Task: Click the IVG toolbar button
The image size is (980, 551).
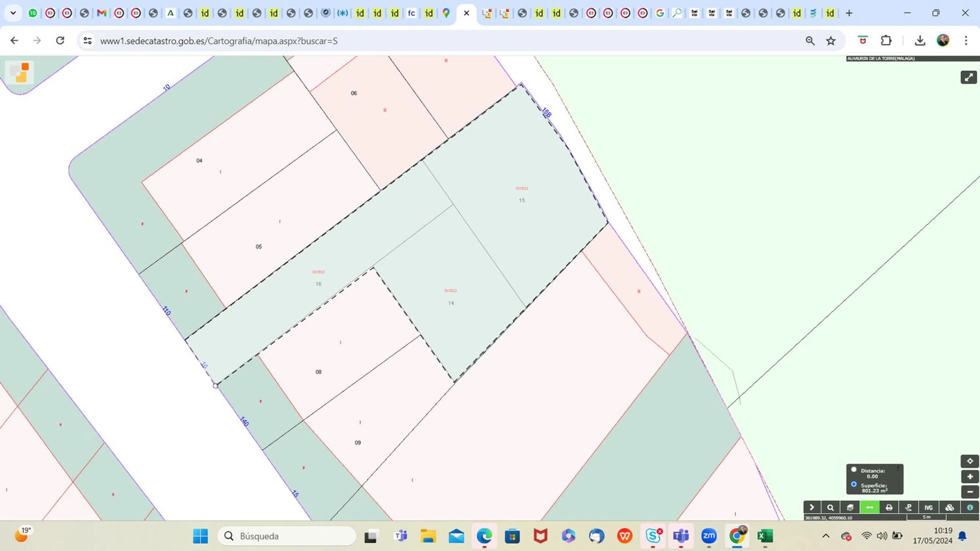Action: 928,507
